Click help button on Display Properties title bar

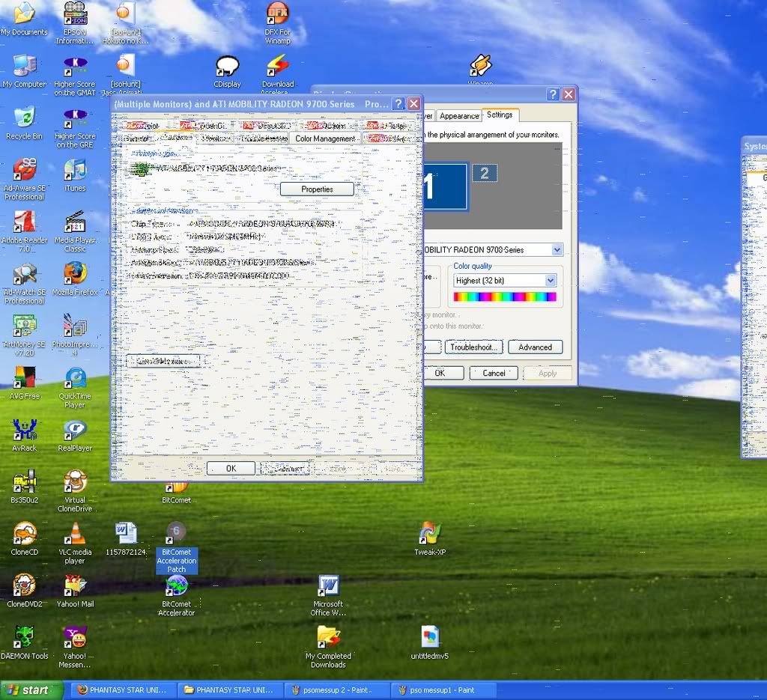tap(553, 94)
